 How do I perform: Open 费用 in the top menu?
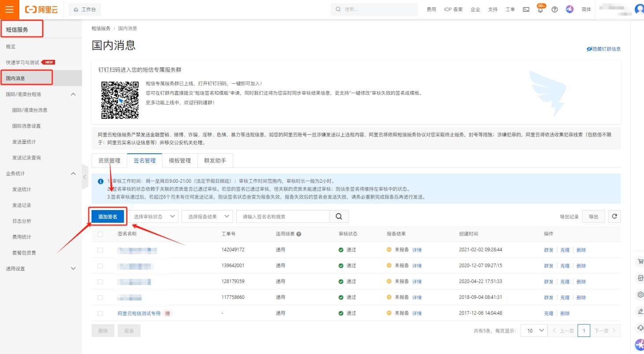point(431,9)
